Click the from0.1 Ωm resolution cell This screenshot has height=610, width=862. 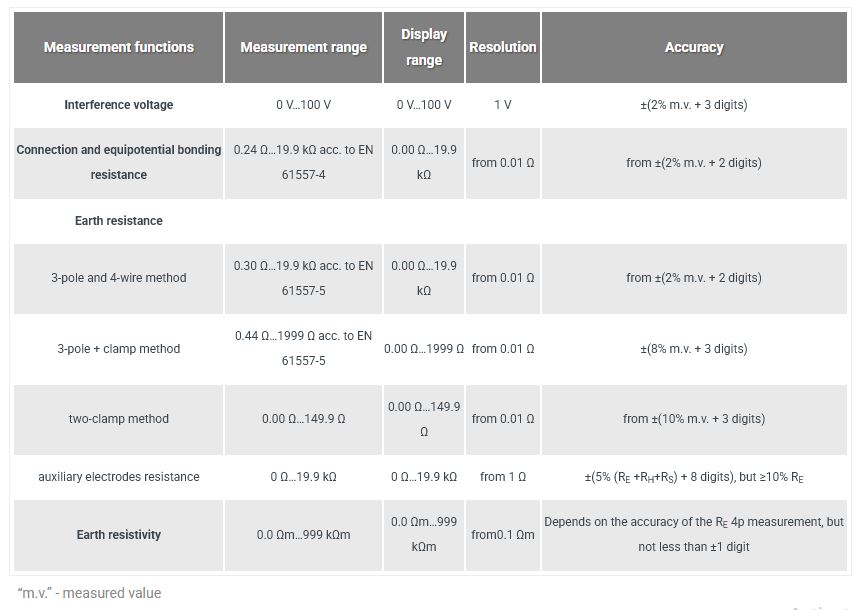[x=503, y=535]
